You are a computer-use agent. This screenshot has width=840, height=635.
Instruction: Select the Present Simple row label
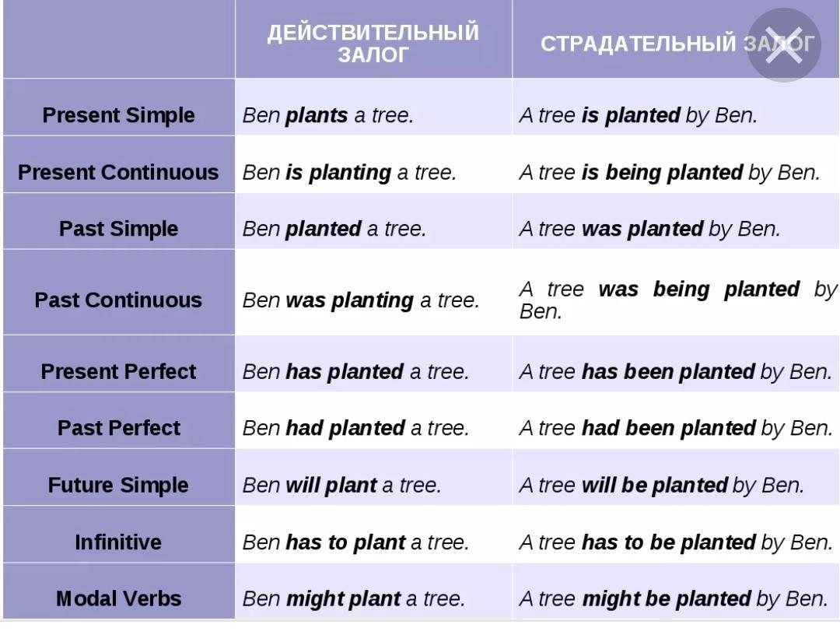click(119, 115)
